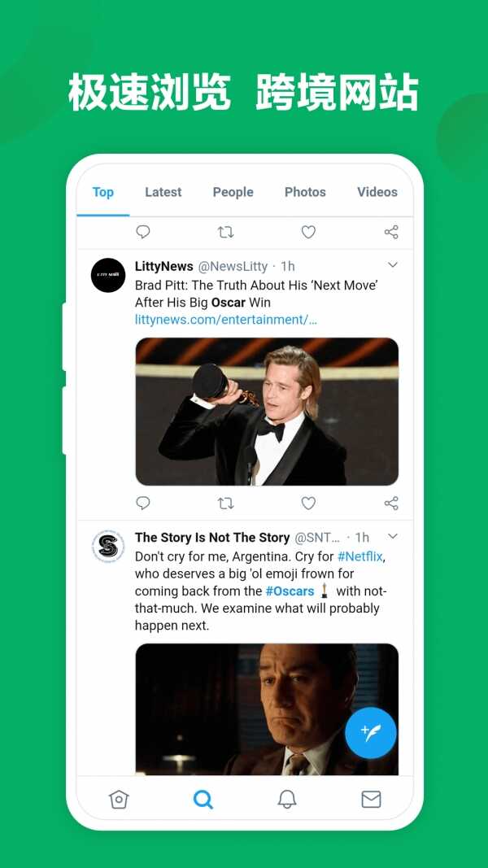Expand options chevron on LittyNews tweet
This screenshot has height=868, width=488.
click(393, 265)
